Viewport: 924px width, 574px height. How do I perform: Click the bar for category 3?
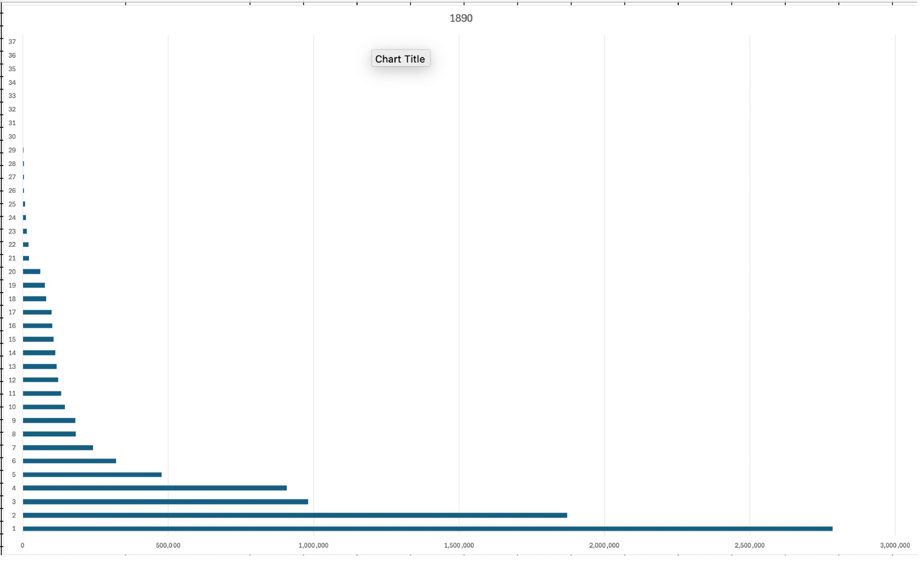coord(165,502)
